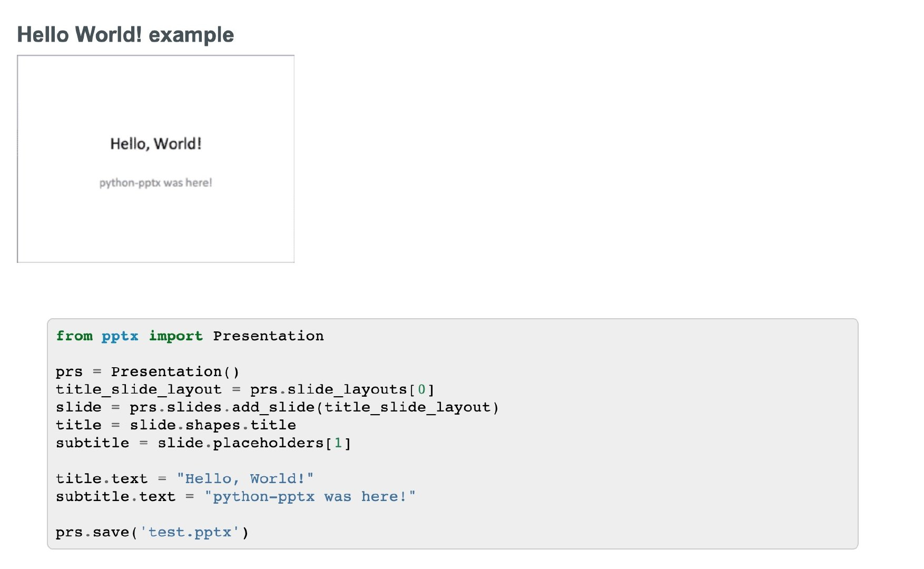Click the 'import' keyword in code block
Image resolution: width=924 pixels, height=569 pixels.
pyautogui.click(x=176, y=336)
